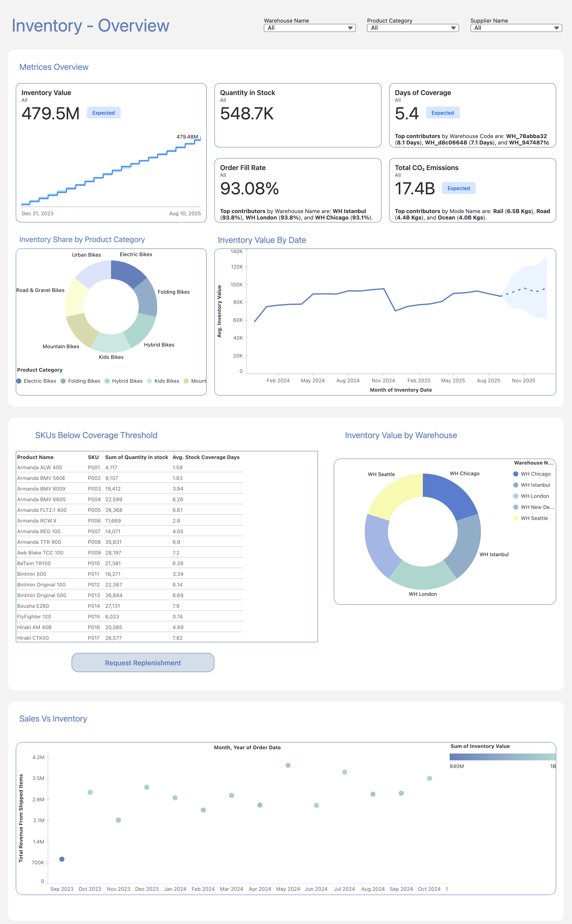Image resolution: width=572 pixels, height=924 pixels.
Task: Select Electric Bikes legend color dot
Action: click(x=19, y=381)
